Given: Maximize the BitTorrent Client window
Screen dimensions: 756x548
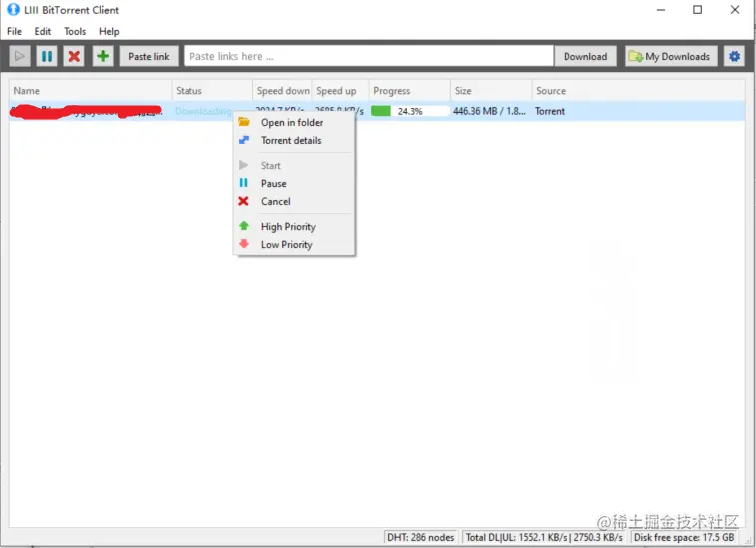Looking at the screenshot, I should (x=698, y=10).
